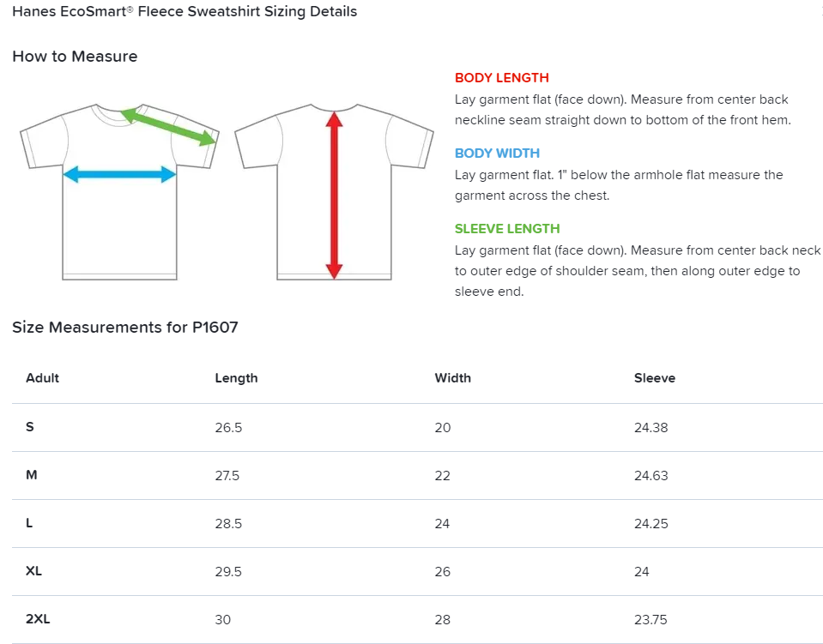Screen dimensions: 823x644
Task: Click the Length column header
Action: (236, 378)
